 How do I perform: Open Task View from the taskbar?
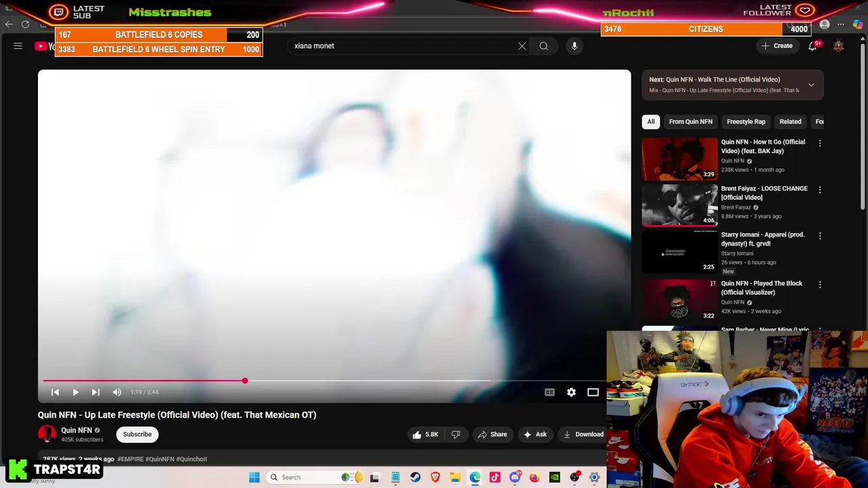374,478
